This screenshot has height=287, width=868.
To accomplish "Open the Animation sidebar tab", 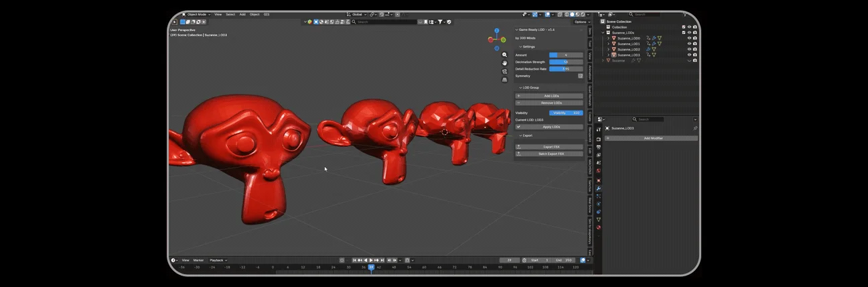I will point(590,72).
